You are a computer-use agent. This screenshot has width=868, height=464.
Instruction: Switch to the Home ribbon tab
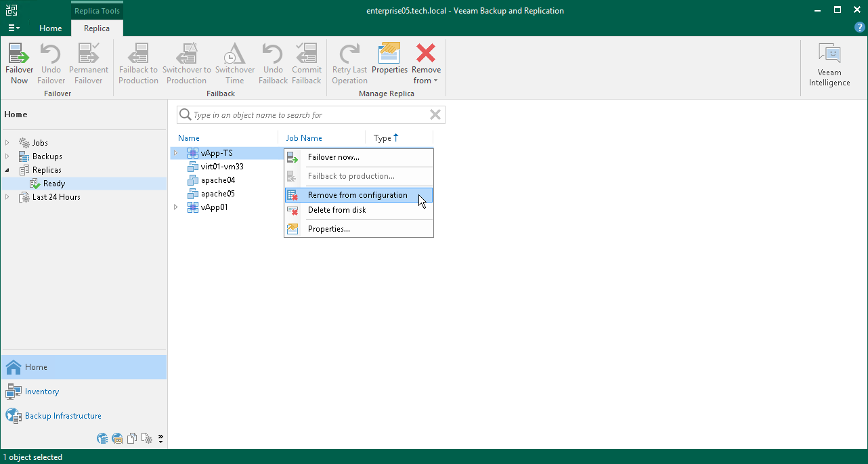[x=51, y=28]
